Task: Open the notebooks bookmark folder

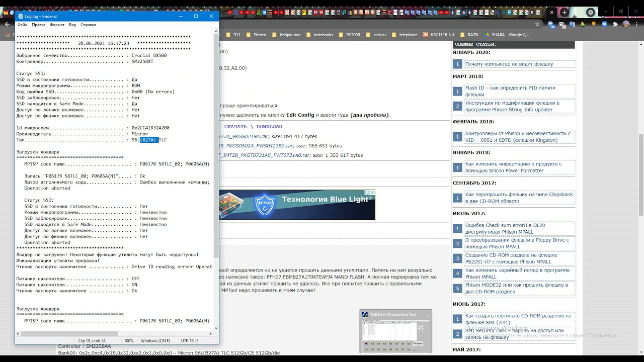Action: pyautogui.click(x=319, y=35)
